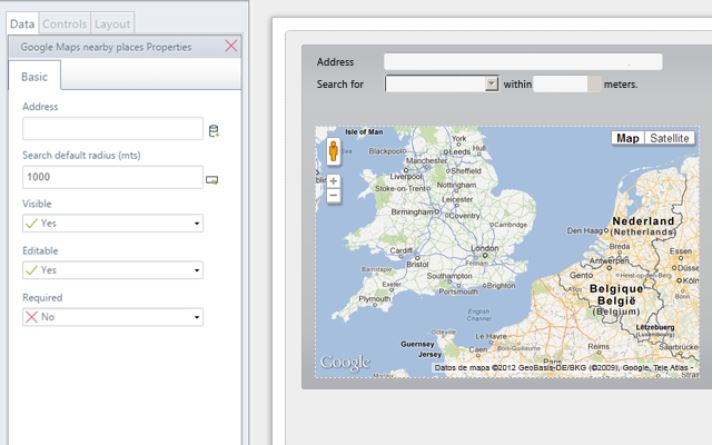Click the Search default radius field showing 1000
Image resolution: width=713 pixels, height=445 pixels.
tap(113, 177)
